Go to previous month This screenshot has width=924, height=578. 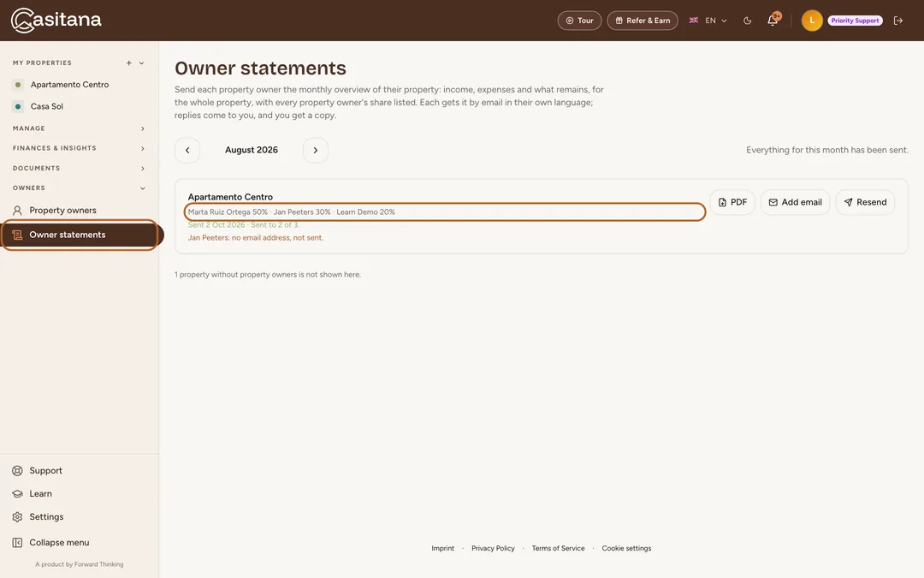[187, 150]
